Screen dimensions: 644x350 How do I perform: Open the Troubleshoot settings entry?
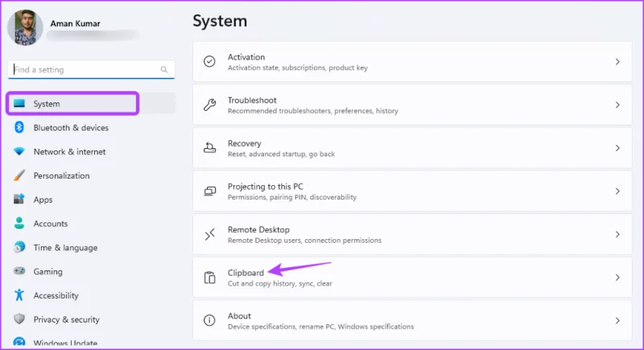[412, 105]
